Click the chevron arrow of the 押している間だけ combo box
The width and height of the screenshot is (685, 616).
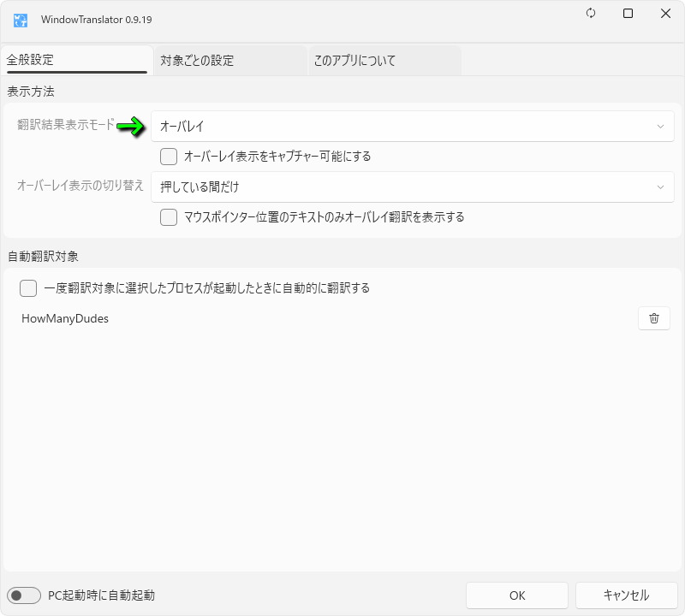point(660,187)
